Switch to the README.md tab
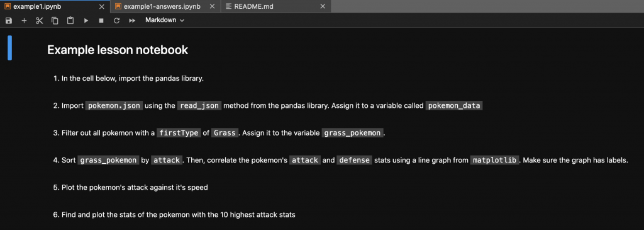Screen dimensions: 644x230 click(253, 6)
